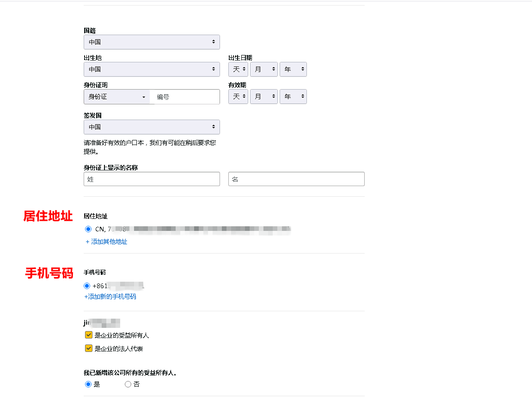Screen dimensions: 532x405
Task: Select 否 for added all beneficial owners
Action: [x=128, y=384]
